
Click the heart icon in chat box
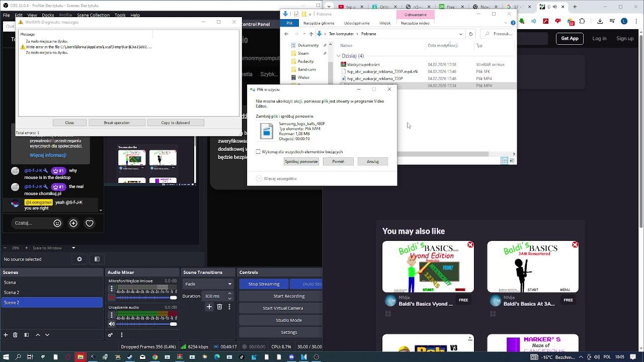click(90, 223)
